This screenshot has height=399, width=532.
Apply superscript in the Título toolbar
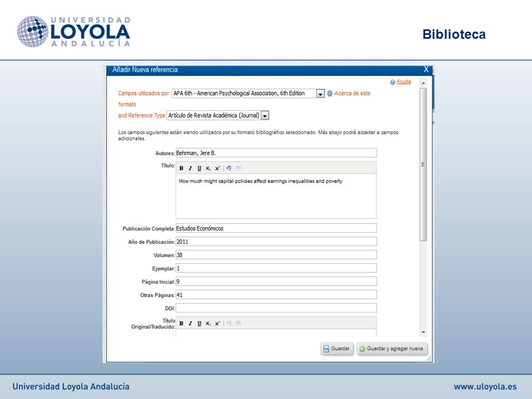click(217, 168)
